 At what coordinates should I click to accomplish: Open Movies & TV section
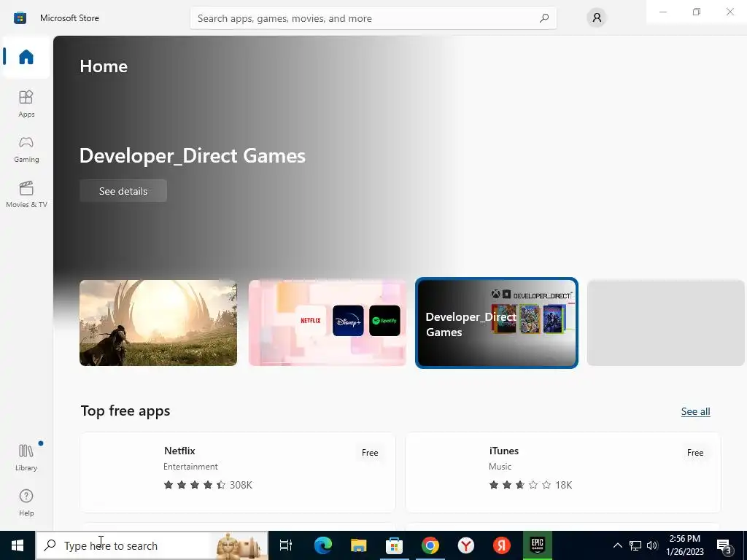[26, 194]
